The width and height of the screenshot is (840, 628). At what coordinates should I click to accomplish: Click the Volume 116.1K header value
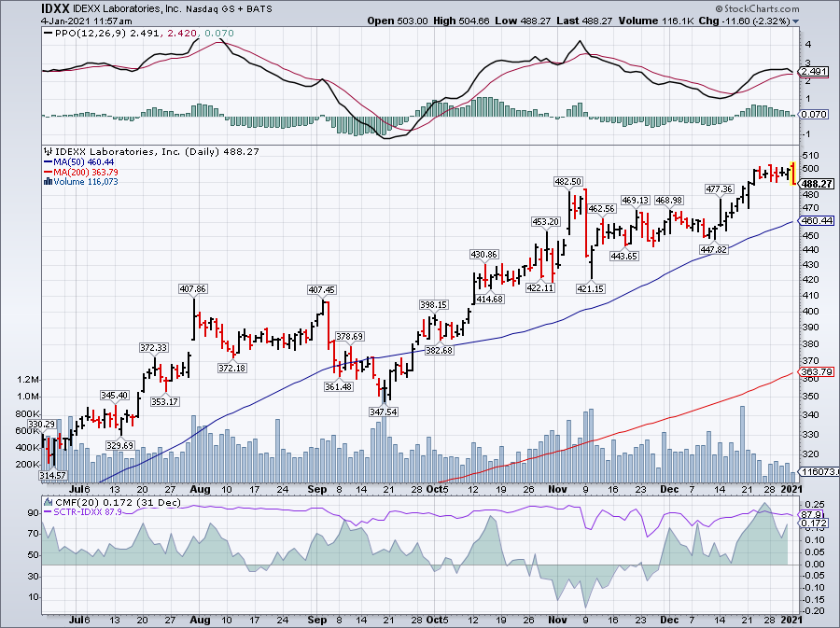(x=656, y=21)
